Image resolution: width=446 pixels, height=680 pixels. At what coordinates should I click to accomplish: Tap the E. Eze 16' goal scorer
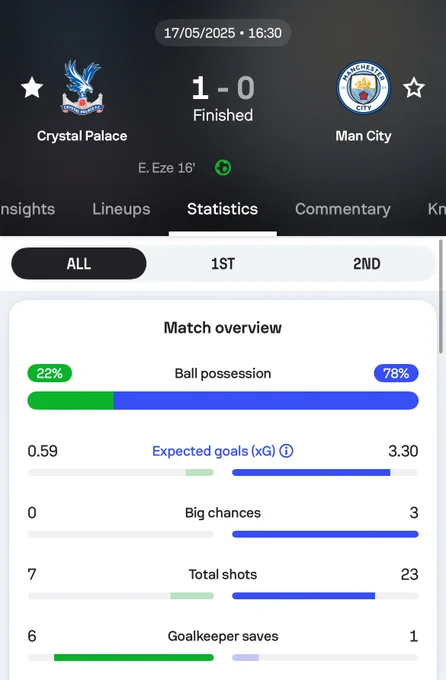[167, 168]
